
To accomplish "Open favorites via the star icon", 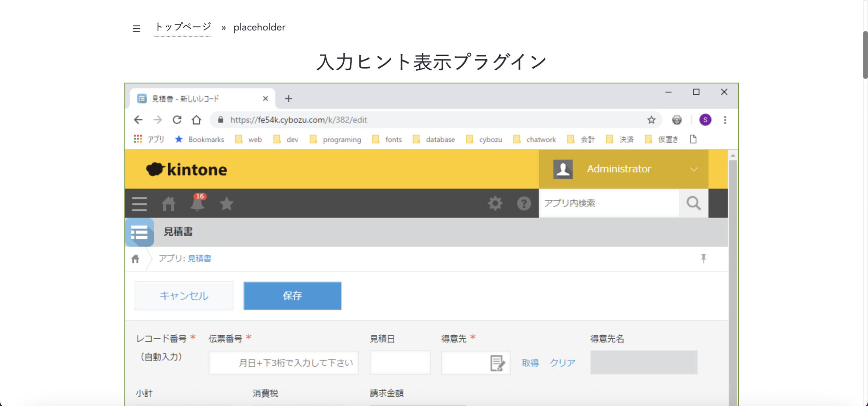I will (x=227, y=204).
